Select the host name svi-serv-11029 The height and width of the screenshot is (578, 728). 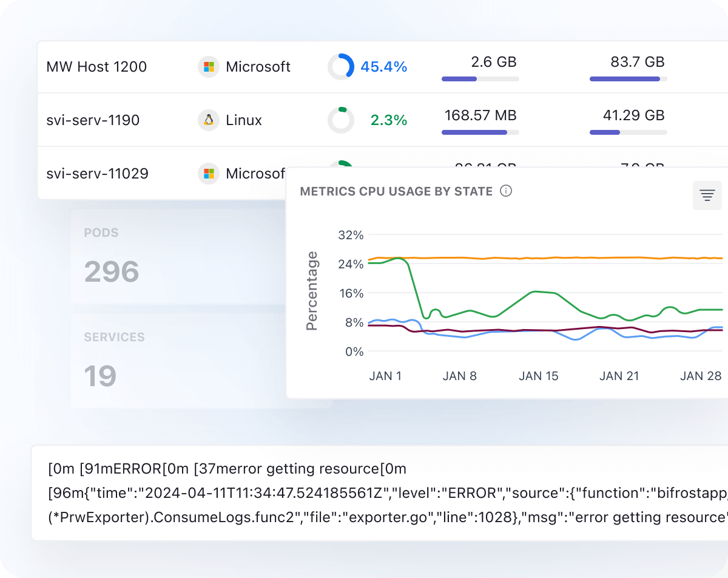[x=97, y=174]
